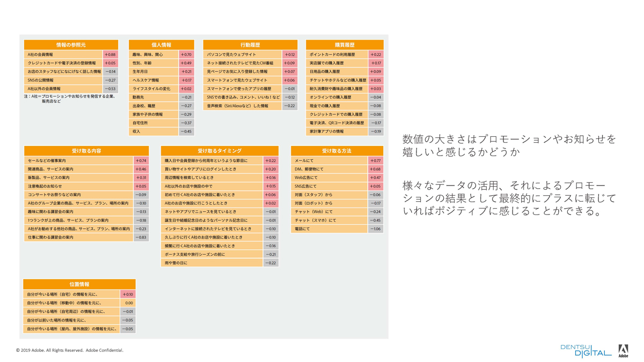Image resolution: width=644 pixels, height=362 pixels.
Task: Select the 受け取る内容 header
Action: click(x=86, y=151)
